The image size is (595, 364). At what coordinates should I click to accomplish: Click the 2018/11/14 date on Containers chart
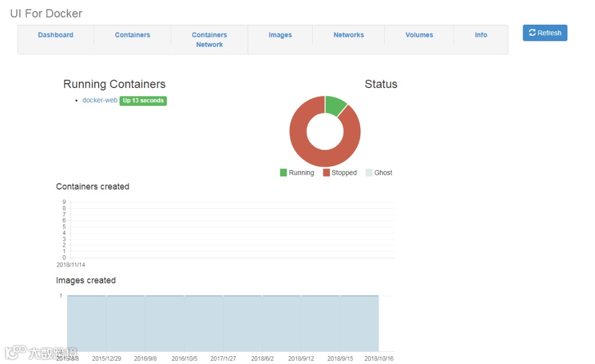71,265
